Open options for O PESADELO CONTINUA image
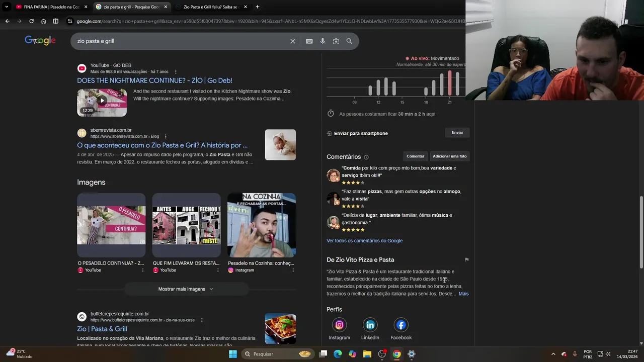 pyautogui.click(x=142, y=270)
